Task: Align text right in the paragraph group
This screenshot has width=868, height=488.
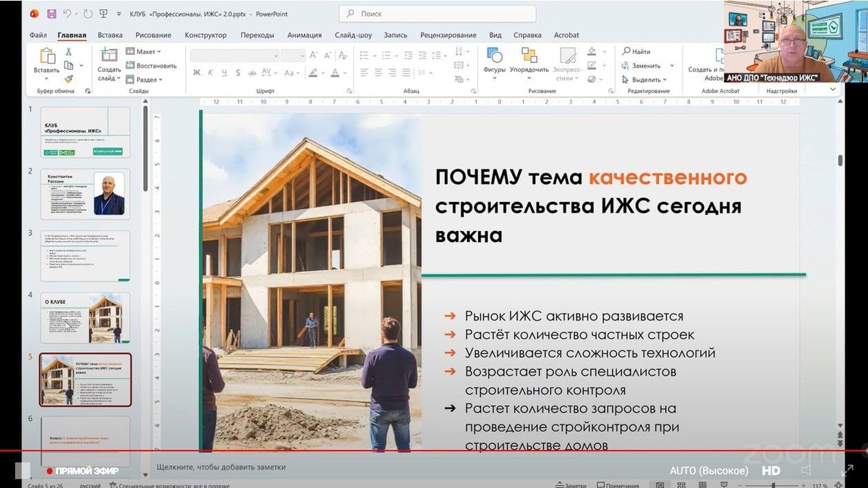Action: pyautogui.click(x=391, y=72)
